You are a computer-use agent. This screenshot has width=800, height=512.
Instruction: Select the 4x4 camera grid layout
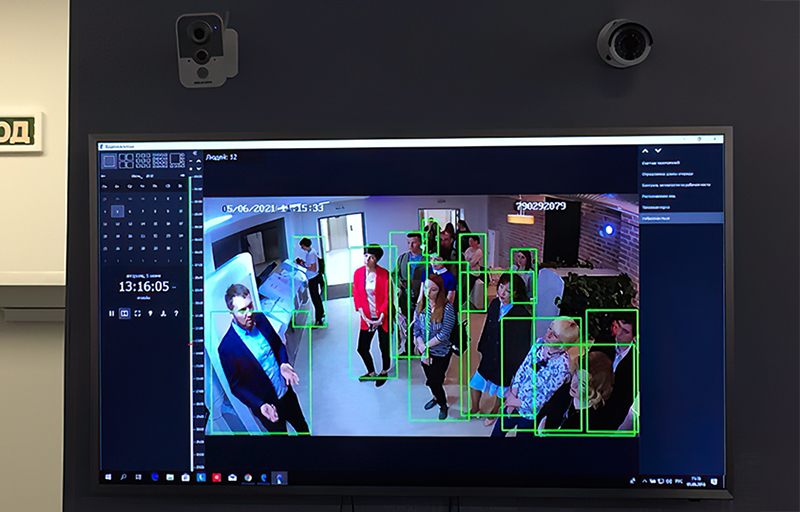click(x=160, y=160)
